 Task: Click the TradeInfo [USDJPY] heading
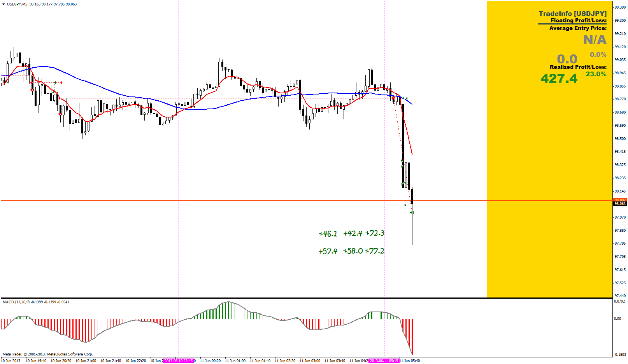coord(573,14)
